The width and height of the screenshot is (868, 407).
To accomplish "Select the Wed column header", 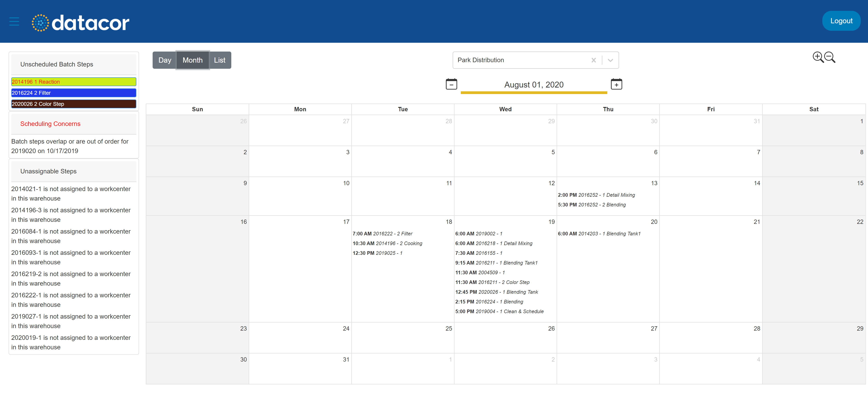I will tap(505, 109).
